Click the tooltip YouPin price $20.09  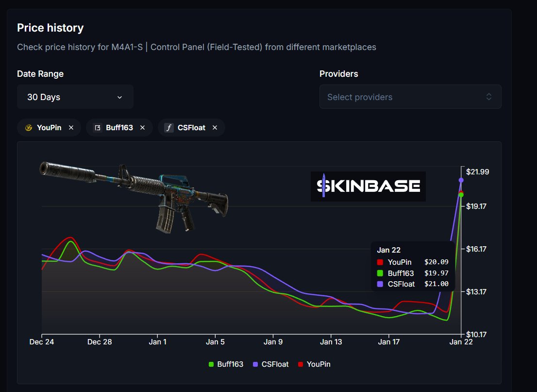[436, 262]
